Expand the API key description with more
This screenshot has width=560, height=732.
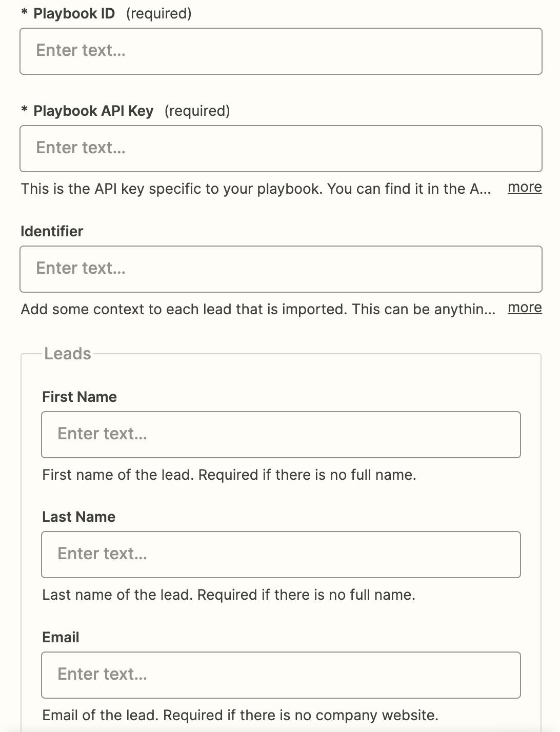point(524,188)
